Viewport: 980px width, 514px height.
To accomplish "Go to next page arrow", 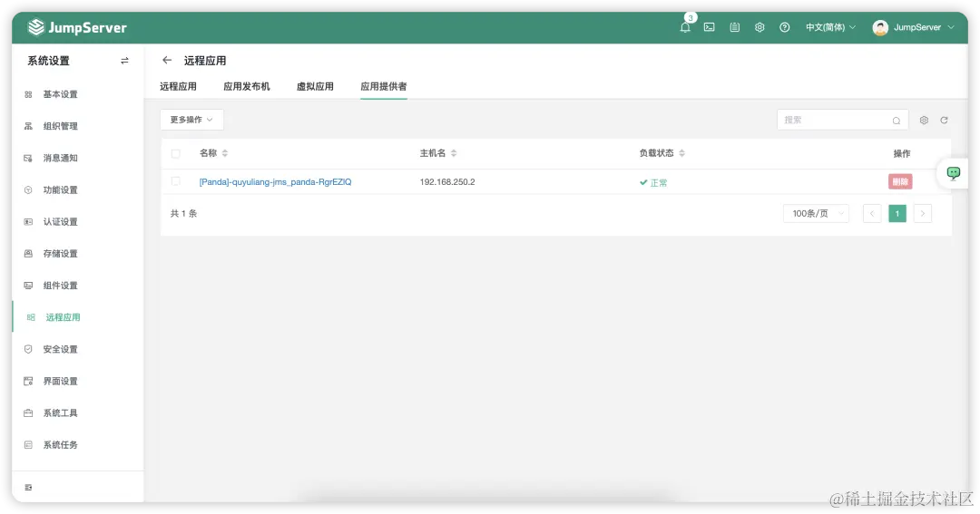I will [923, 214].
